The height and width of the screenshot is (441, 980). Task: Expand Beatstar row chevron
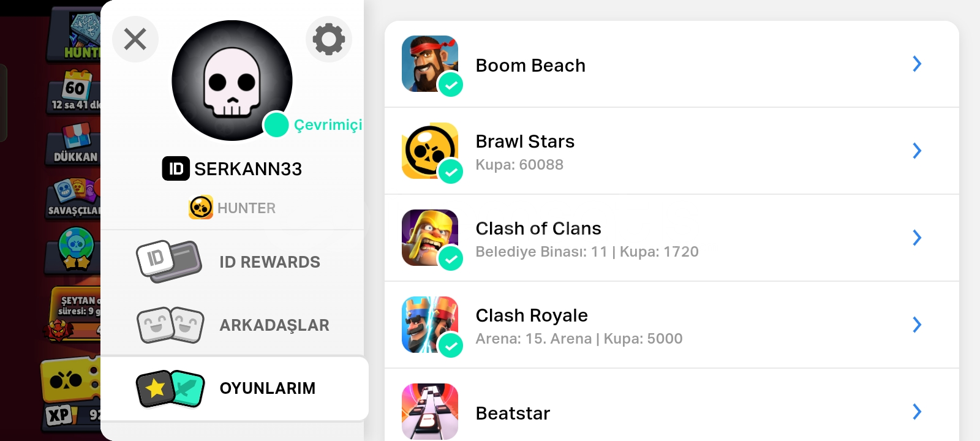pos(917,412)
